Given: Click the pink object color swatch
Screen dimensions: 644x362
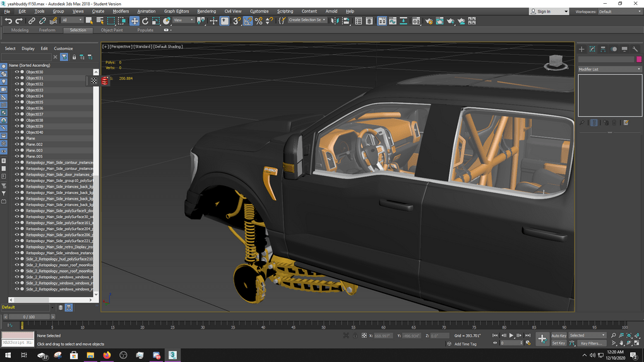Looking at the screenshot, I should coord(639,59).
